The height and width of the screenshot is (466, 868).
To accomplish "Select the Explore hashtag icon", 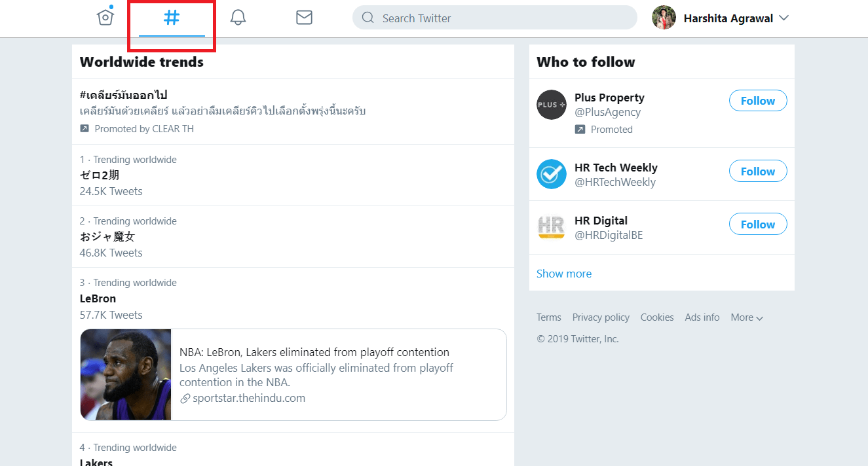I will coord(171,17).
